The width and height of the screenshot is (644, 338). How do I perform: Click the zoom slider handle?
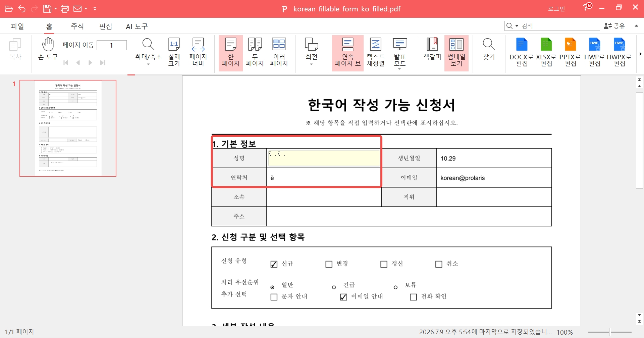[610, 332]
